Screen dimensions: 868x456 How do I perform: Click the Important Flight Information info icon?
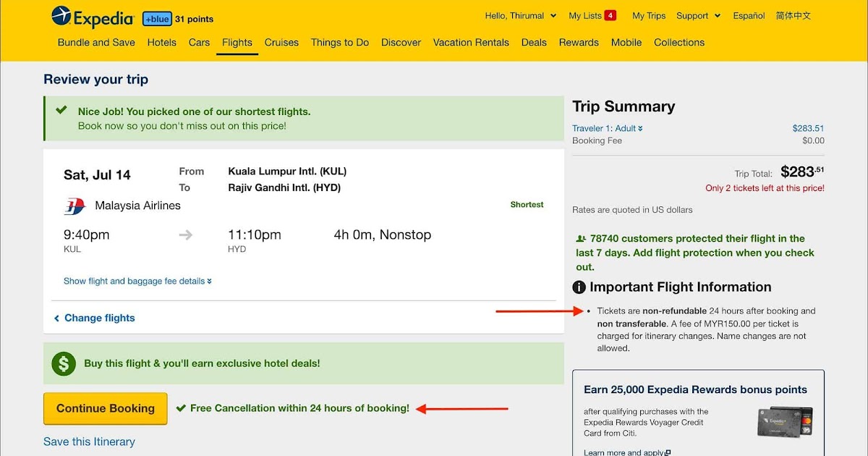[579, 287]
